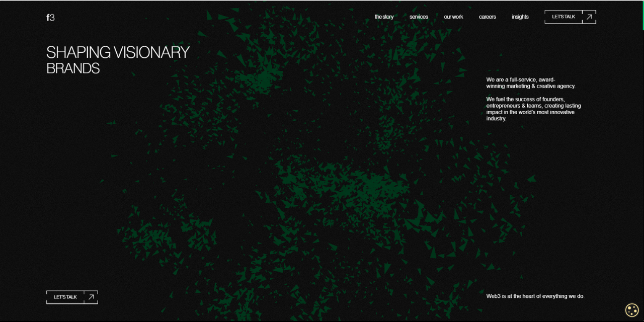The image size is (644, 322).
Task: Click the f3 logo in the top corner
Action: (50, 17)
